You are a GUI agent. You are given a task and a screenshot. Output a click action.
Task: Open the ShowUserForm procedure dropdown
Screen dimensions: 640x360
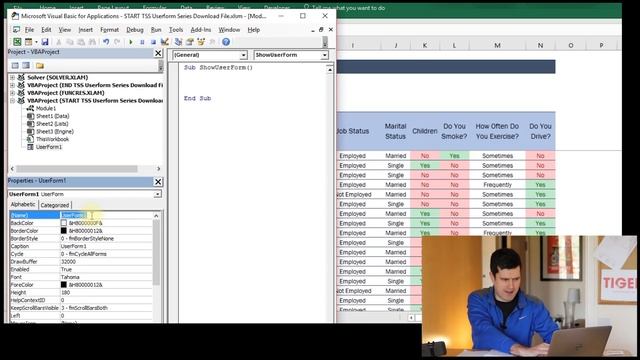tap(325, 55)
